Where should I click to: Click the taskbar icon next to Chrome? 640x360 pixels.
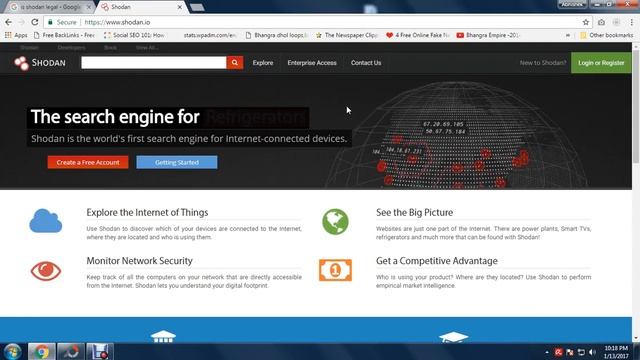(x=71, y=351)
